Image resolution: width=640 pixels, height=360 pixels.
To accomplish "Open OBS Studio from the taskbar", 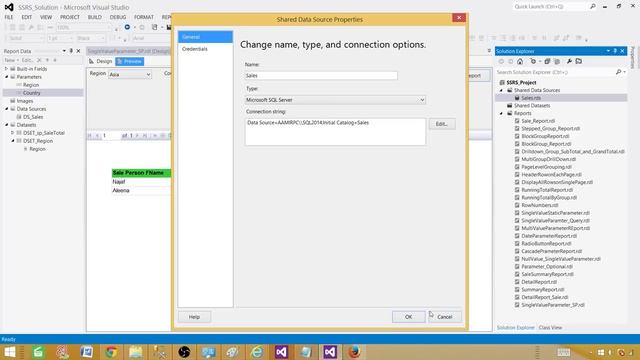I will (x=184, y=352).
